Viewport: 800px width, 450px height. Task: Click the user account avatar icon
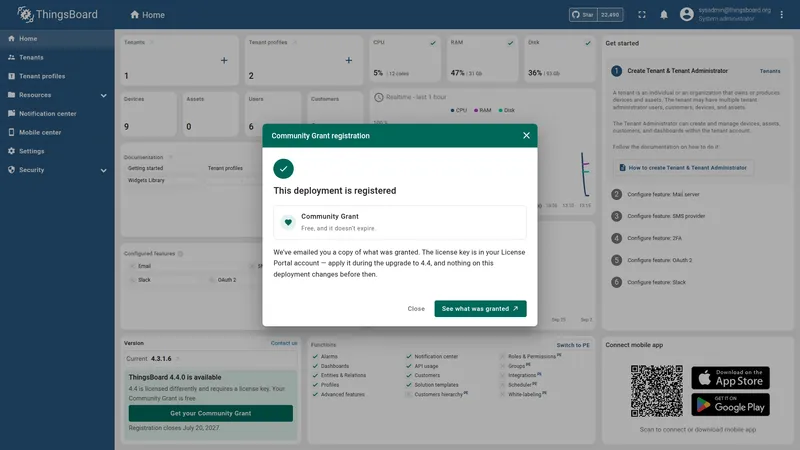(x=686, y=14)
